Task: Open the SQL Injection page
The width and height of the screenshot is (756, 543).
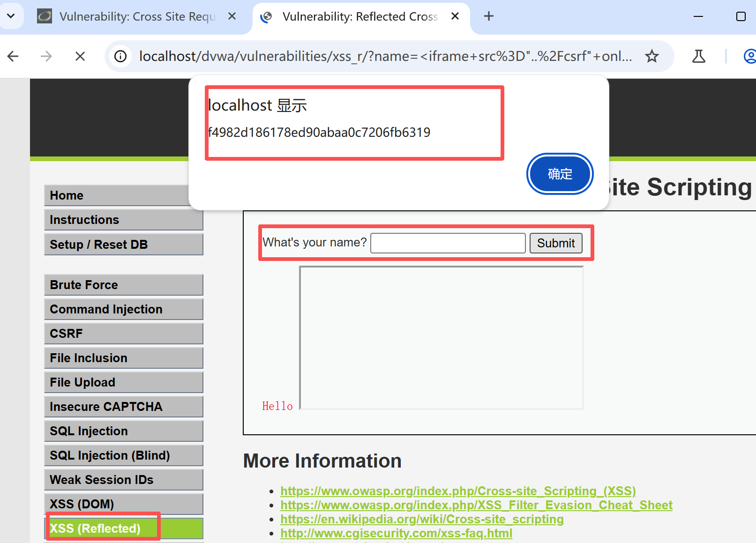Action: (124, 431)
